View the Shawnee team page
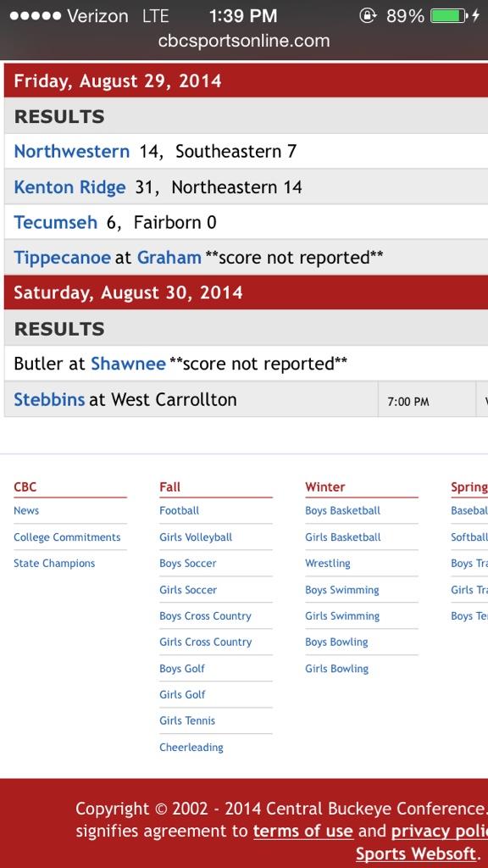 (x=129, y=364)
